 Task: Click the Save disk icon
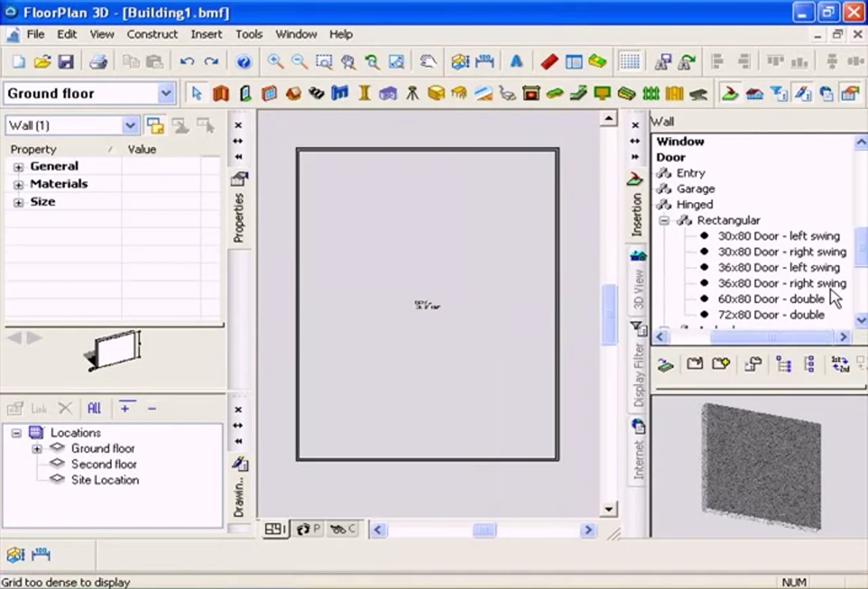(66, 62)
